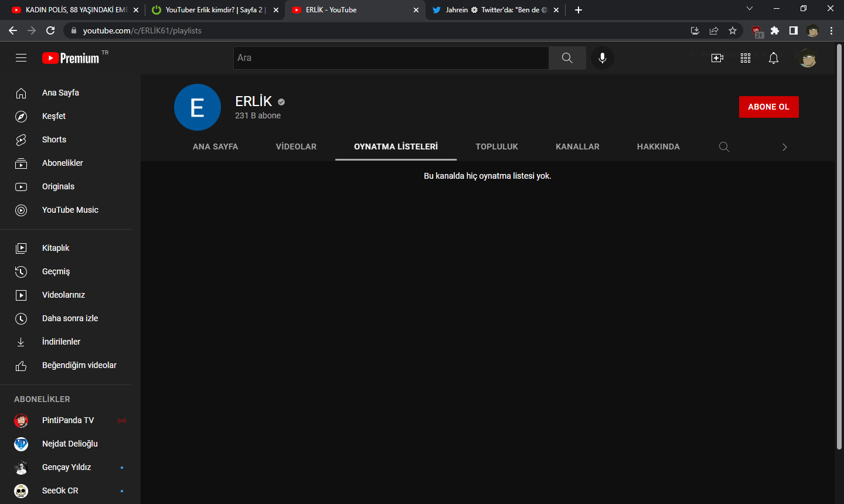Expand channel tabs with right chevron

[x=785, y=147]
